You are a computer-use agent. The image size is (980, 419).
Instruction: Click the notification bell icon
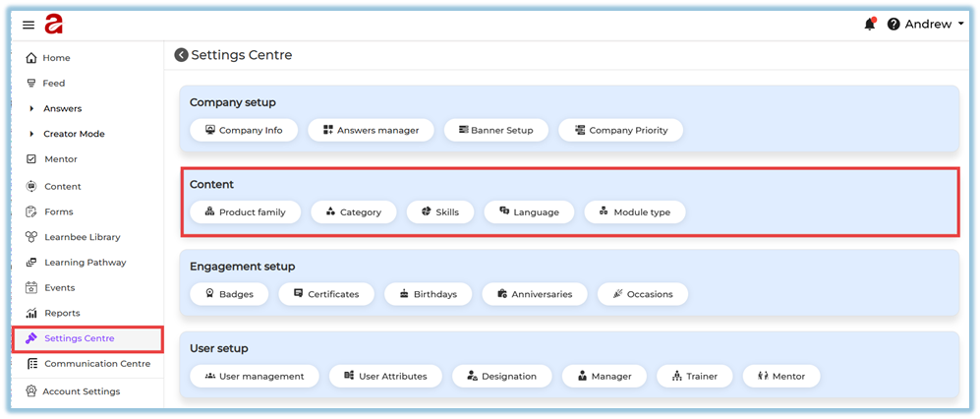click(x=869, y=25)
